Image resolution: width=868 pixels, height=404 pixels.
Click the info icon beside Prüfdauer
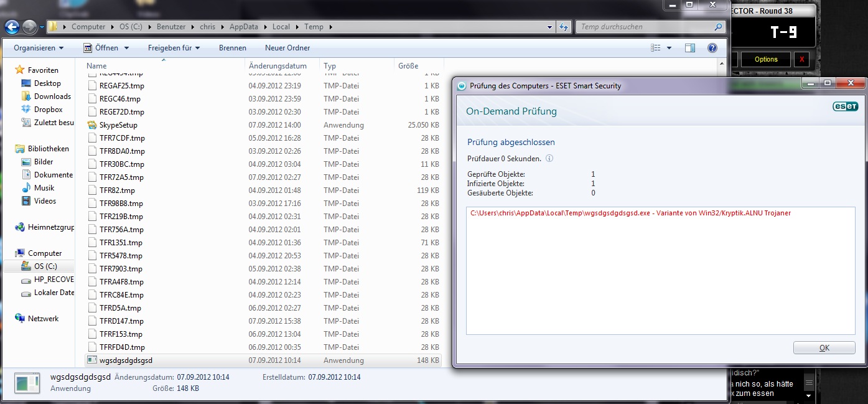click(549, 159)
